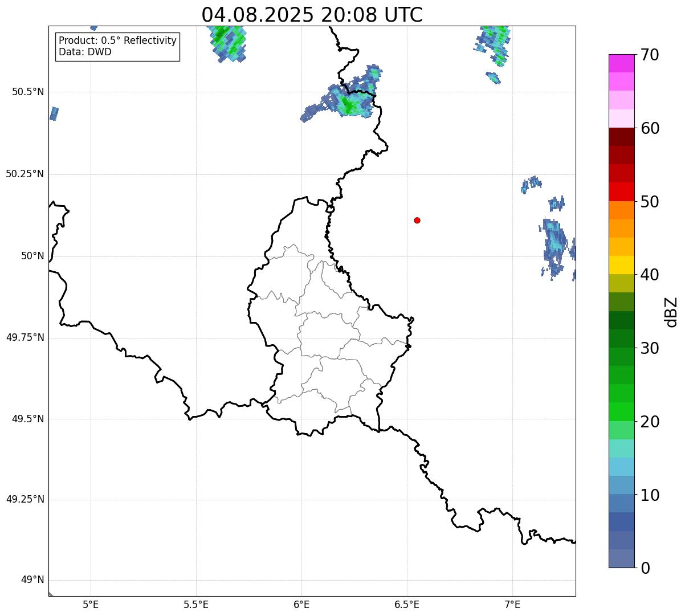This screenshot has height=616, width=685.
Task: Click the 50.25°N latitude label
Action: click(x=25, y=174)
